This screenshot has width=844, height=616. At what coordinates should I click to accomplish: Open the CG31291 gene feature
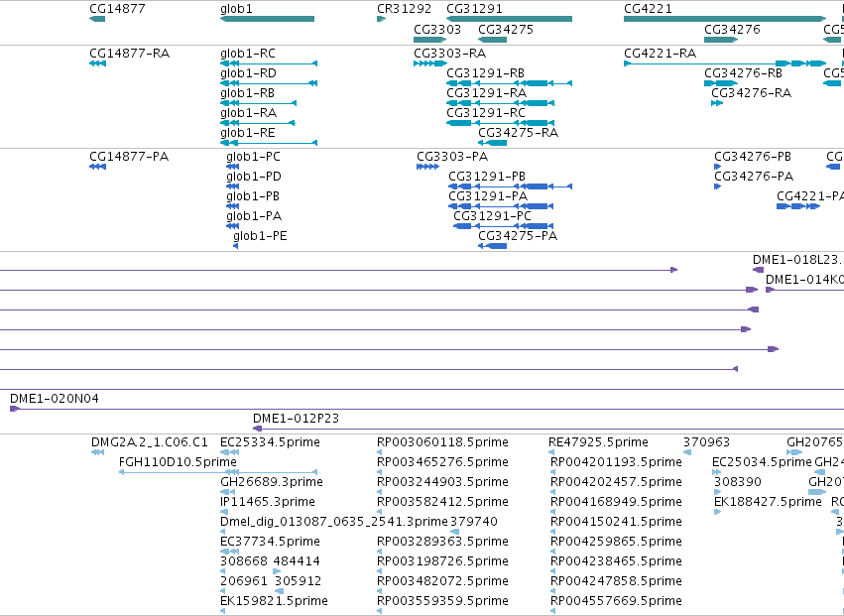[509, 19]
